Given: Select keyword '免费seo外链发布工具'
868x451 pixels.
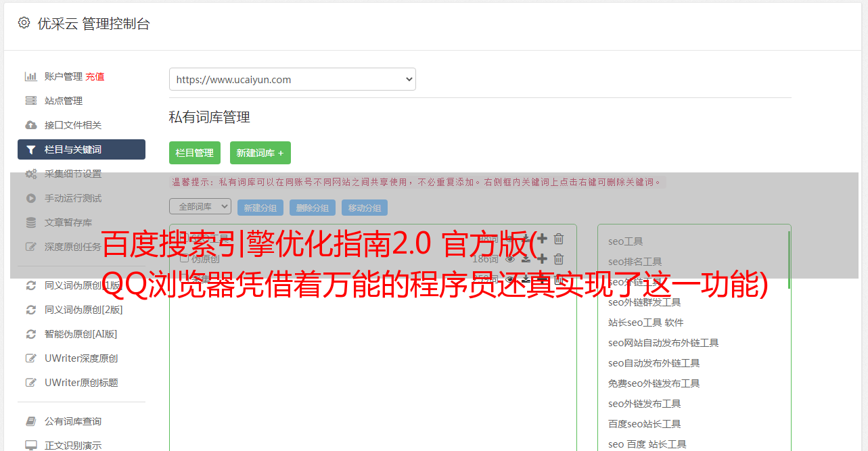Looking at the screenshot, I should [654, 383].
